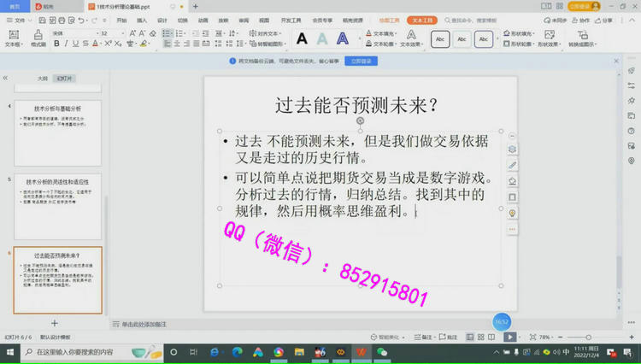
Task: Switch to slide sorter grid view
Action: click(481, 337)
